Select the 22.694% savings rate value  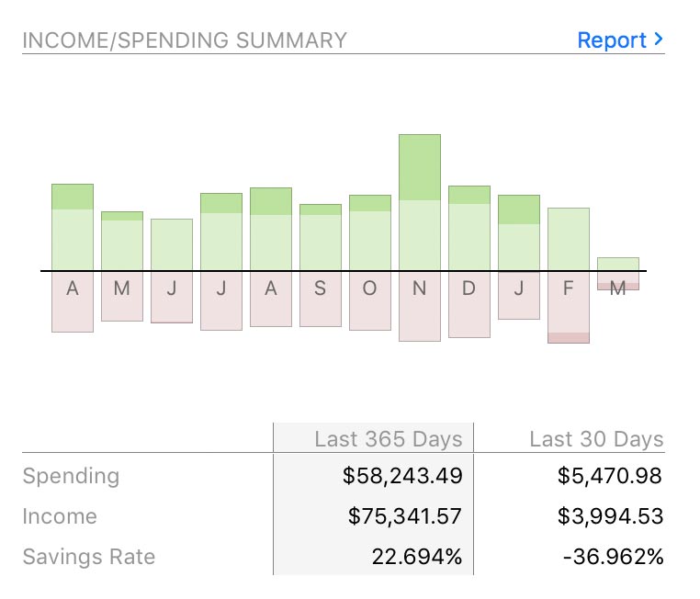(419, 557)
